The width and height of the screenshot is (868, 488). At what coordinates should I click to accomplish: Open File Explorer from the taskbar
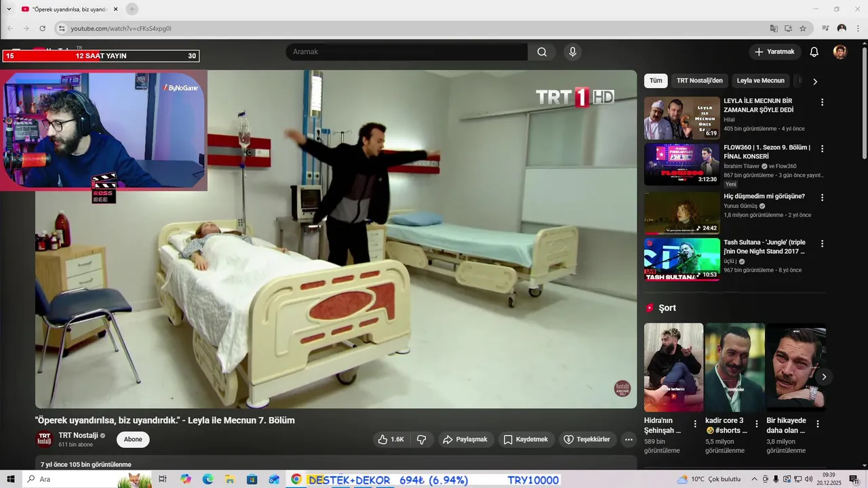click(230, 479)
